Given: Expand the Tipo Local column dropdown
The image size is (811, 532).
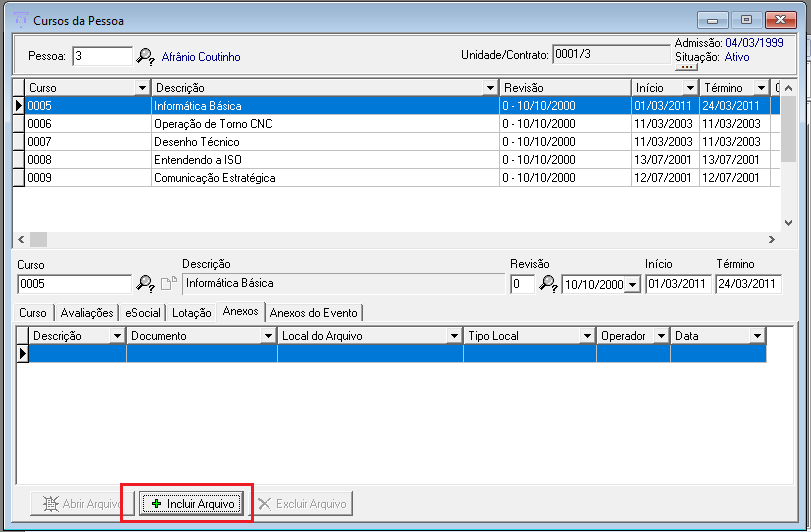Looking at the screenshot, I should pos(587,336).
